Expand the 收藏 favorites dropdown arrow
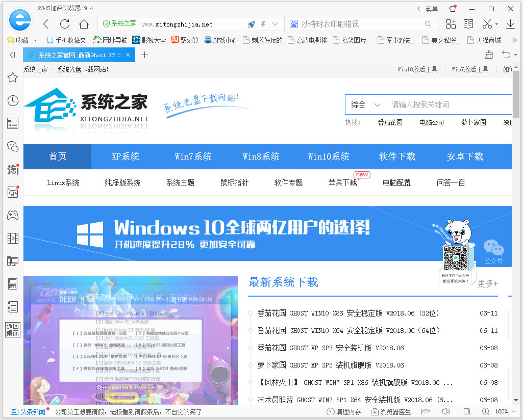 35,40
